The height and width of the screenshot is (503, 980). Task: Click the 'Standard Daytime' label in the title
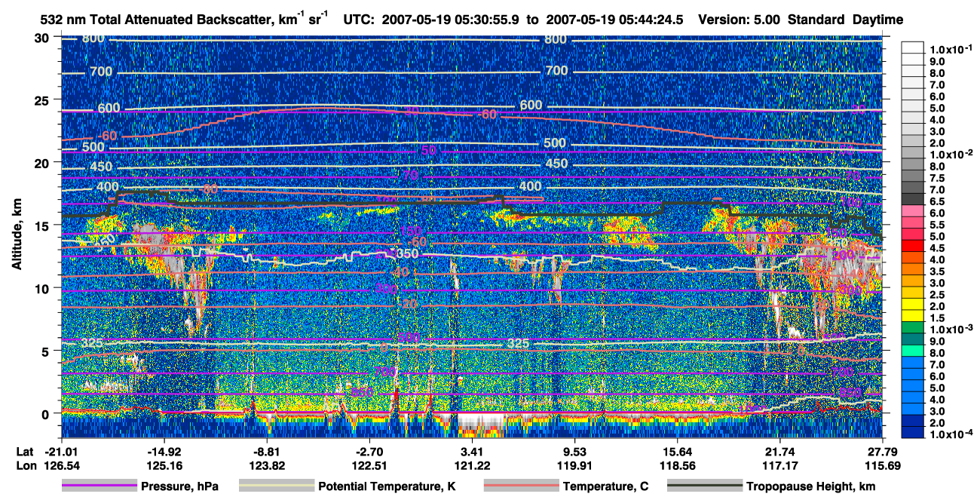(x=846, y=20)
